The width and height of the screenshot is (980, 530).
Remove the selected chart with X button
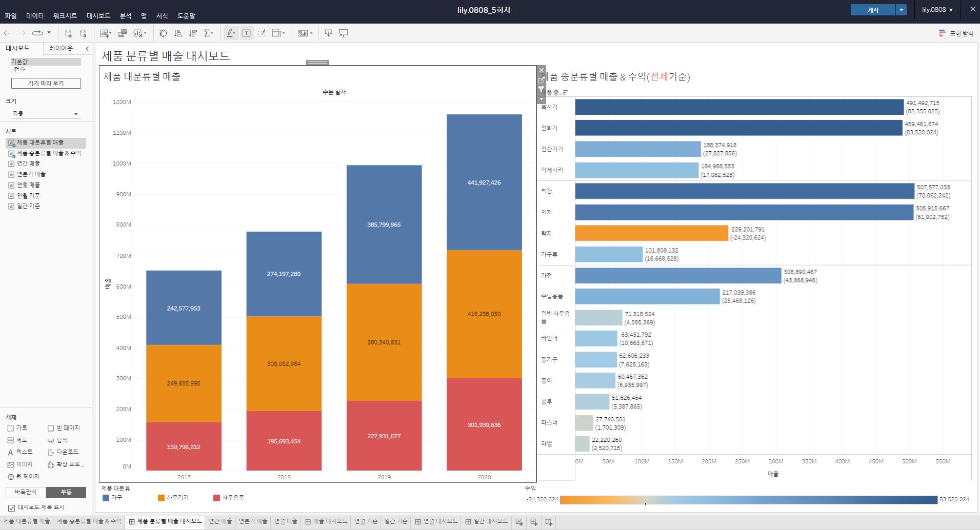coord(541,70)
